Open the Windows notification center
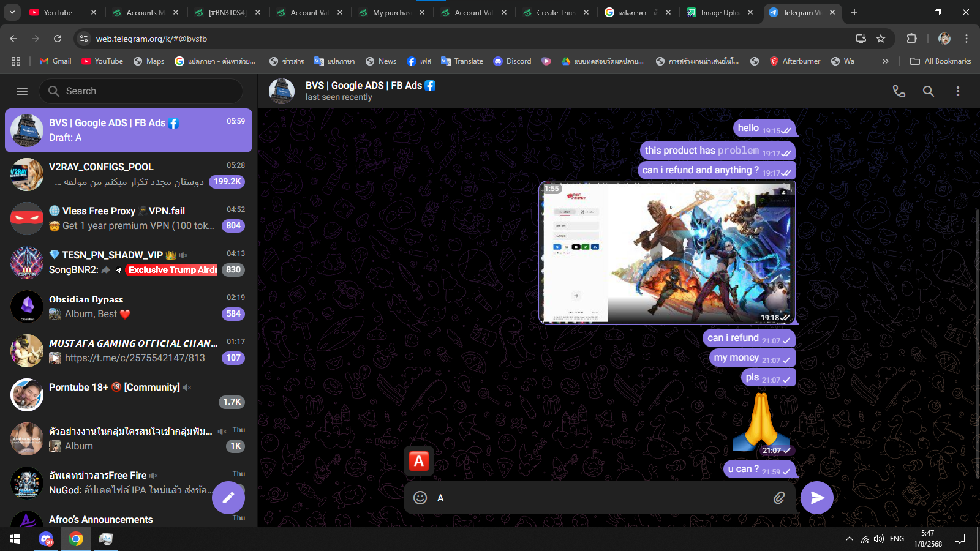Image resolution: width=980 pixels, height=551 pixels. pyautogui.click(x=960, y=539)
